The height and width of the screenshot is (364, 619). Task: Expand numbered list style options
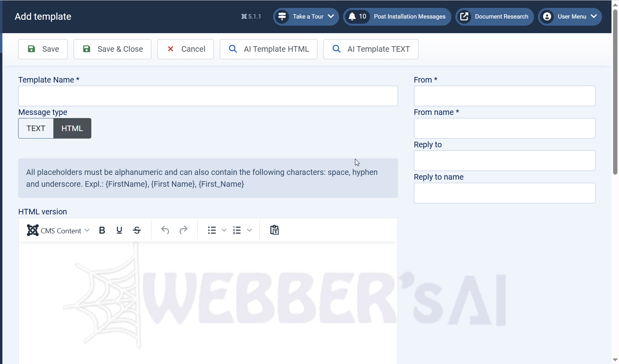tap(249, 230)
